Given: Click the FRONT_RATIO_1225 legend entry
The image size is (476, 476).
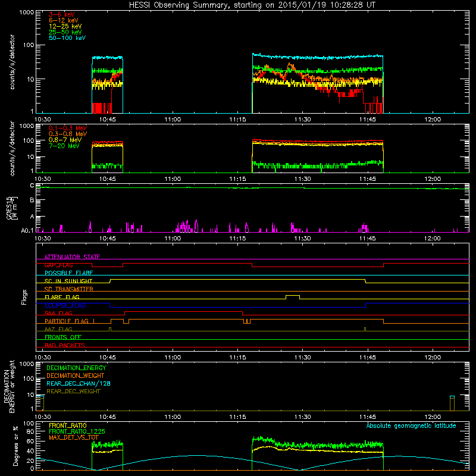Looking at the screenshot, I should coord(77,431).
